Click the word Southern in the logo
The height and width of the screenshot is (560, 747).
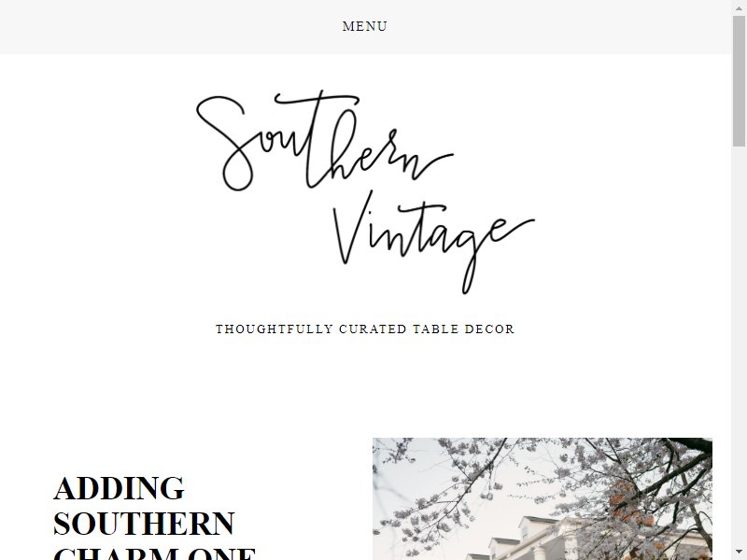point(324,141)
